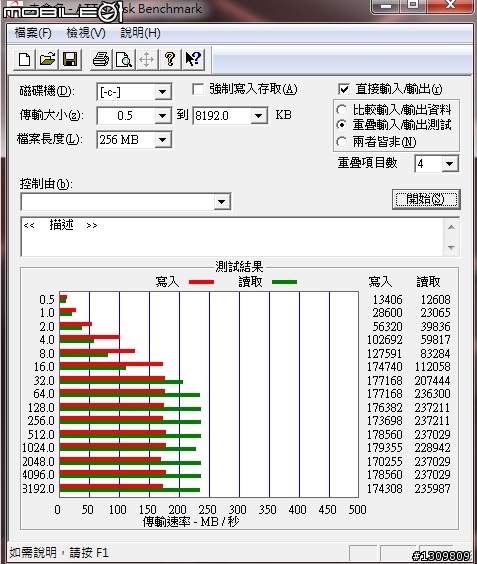Image resolution: width=477 pixels, height=564 pixels.
Task: Open Print Preview magnifier icon
Action: 124,60
